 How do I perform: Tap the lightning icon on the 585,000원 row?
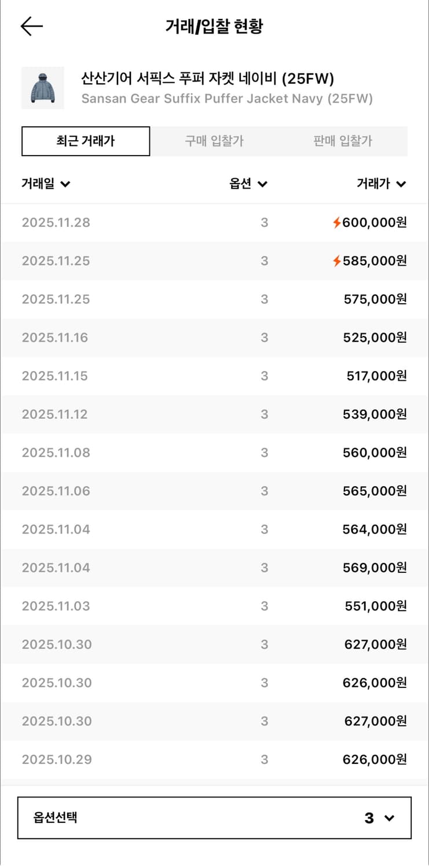click(x=336, y=261)
